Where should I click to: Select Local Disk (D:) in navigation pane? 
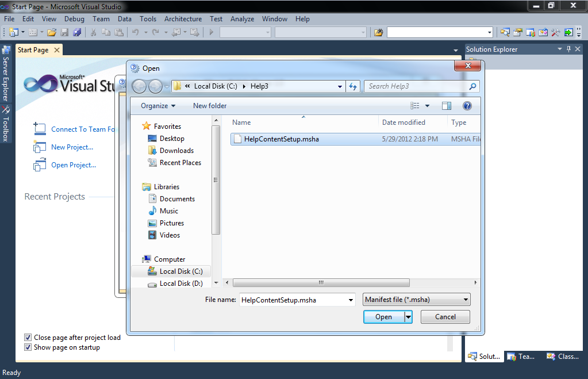coord(181,284)
